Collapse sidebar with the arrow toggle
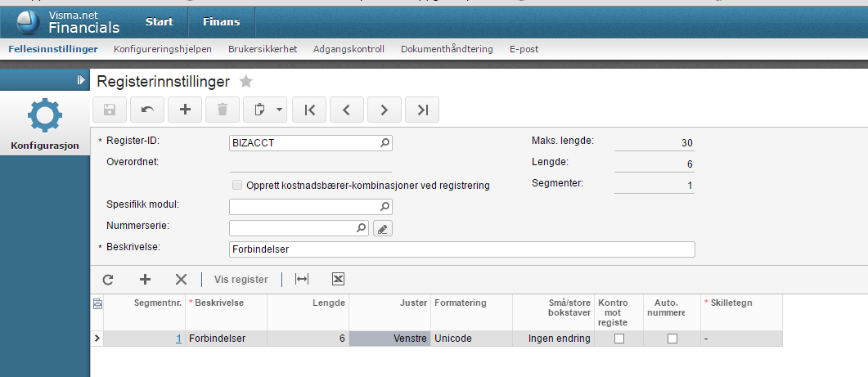This screenshot has width=868, height=377. point(81,80)
